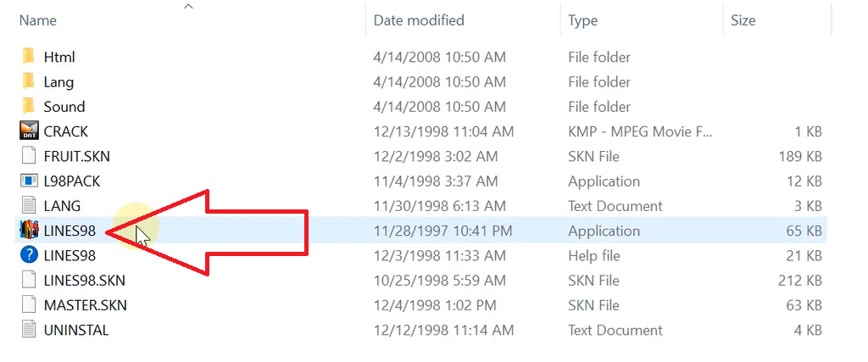Click the Sound folder icon

[29, 106]
